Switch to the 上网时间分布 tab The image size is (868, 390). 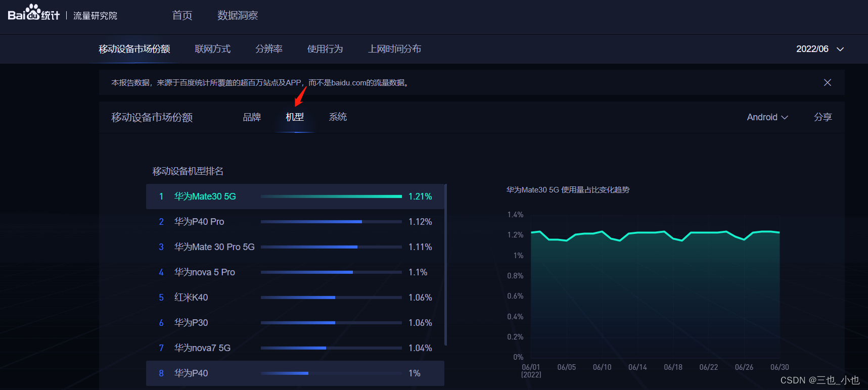tap(394, 49)
